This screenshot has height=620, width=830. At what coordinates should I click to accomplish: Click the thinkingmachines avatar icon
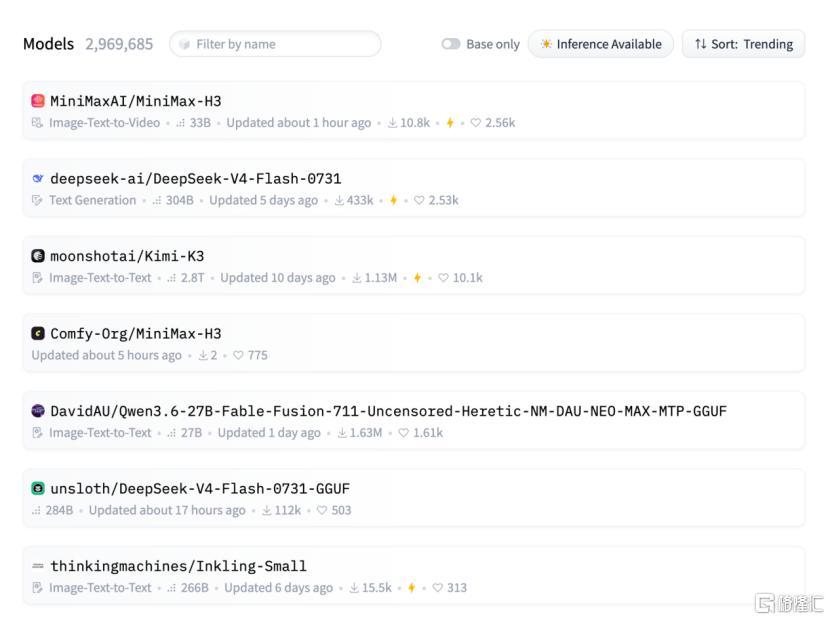pyautogui.click(x=38, y=566)
